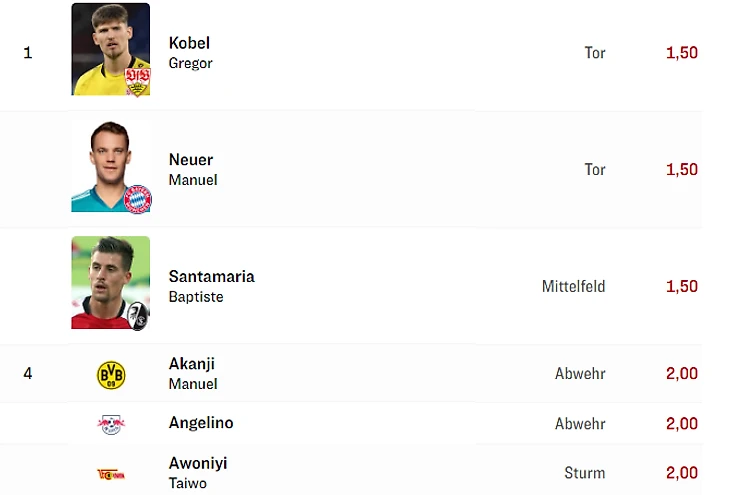Click Awoniyi's Sturm position label
730x495 pixels.
click(x=585, y=473)
